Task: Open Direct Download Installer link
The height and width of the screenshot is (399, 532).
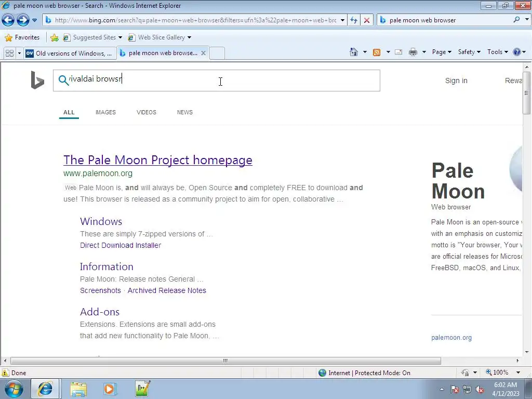Action: tap(121, 245)
